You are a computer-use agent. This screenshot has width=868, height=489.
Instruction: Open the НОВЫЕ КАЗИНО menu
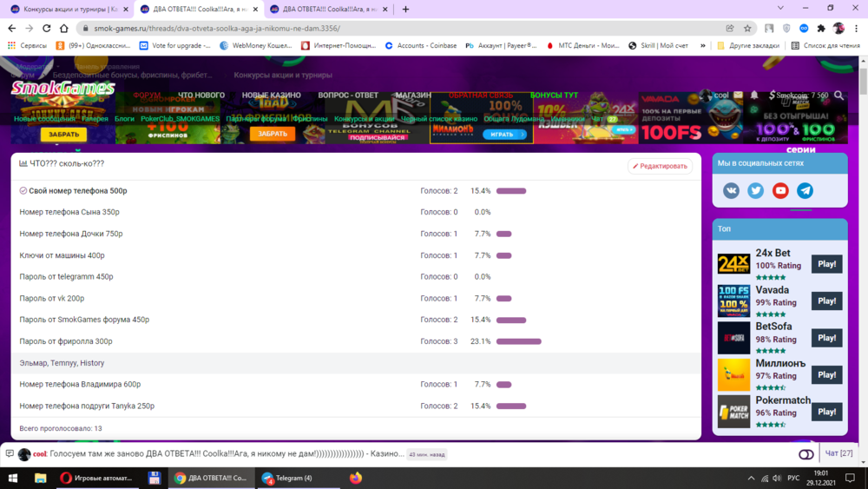271,96
